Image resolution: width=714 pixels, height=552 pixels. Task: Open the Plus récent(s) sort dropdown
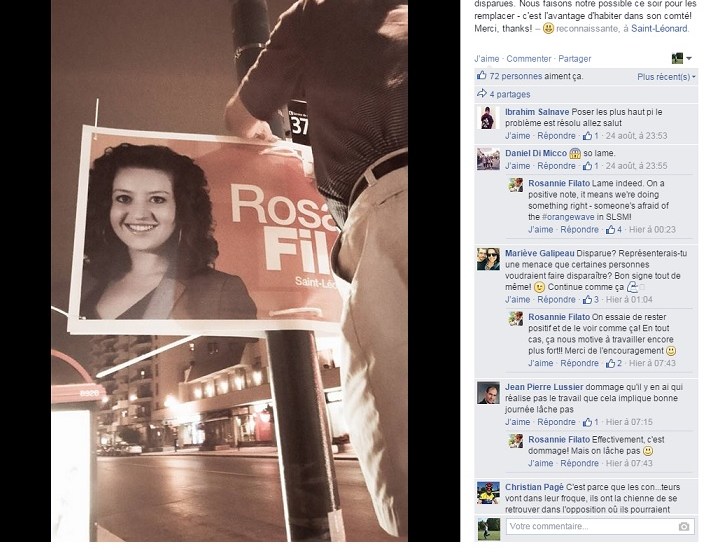(666, 77)
